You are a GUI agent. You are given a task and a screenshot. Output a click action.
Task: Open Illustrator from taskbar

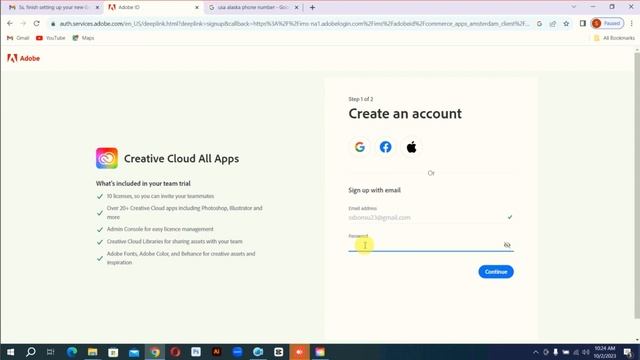coord(217,352)
